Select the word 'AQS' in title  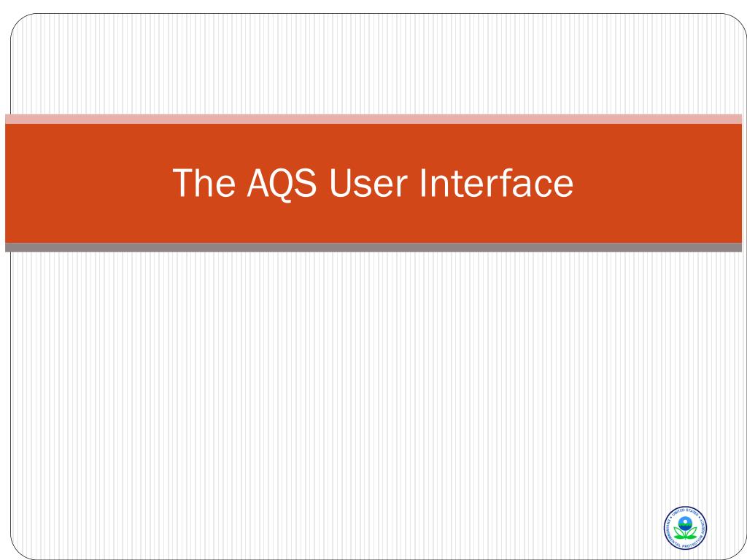coord(281,183)
